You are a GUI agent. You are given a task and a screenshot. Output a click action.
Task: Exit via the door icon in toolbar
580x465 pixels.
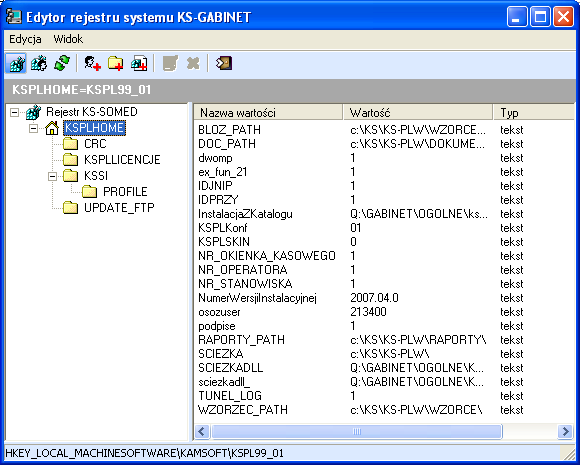pos(224,63)
